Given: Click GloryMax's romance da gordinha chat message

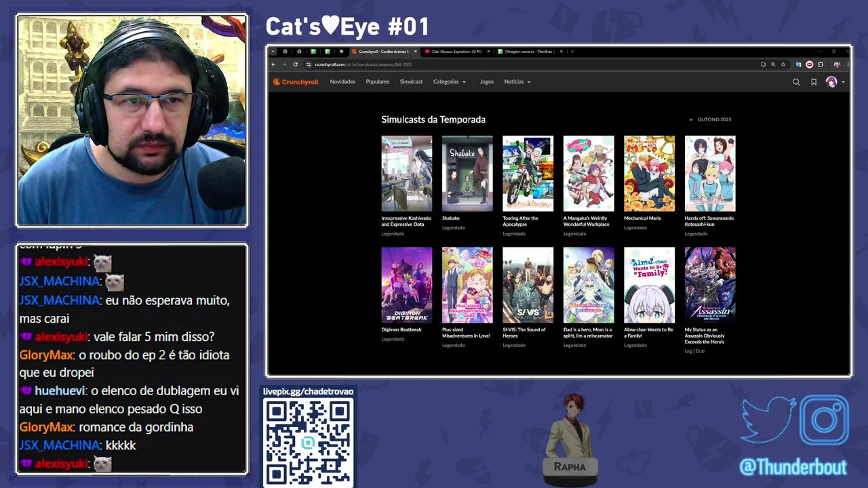Looking at the screenshot, I should [106, 427].
